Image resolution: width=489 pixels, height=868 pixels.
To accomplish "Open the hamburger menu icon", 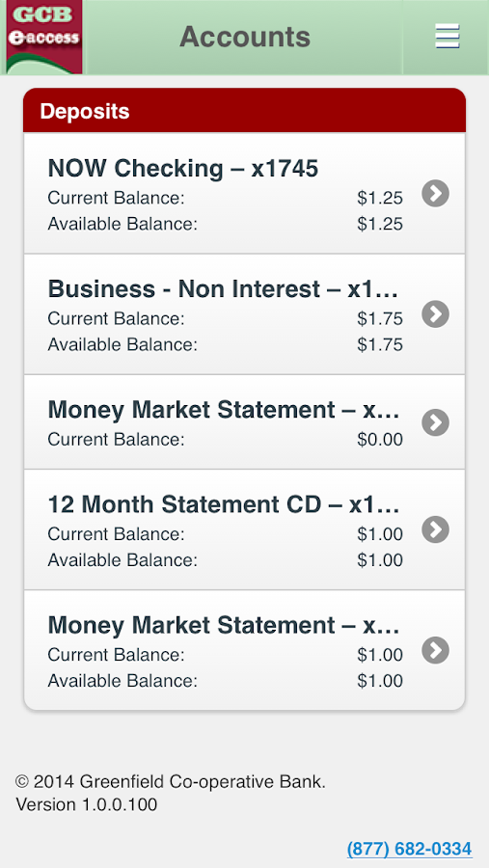I will click(x=447, y=37).
